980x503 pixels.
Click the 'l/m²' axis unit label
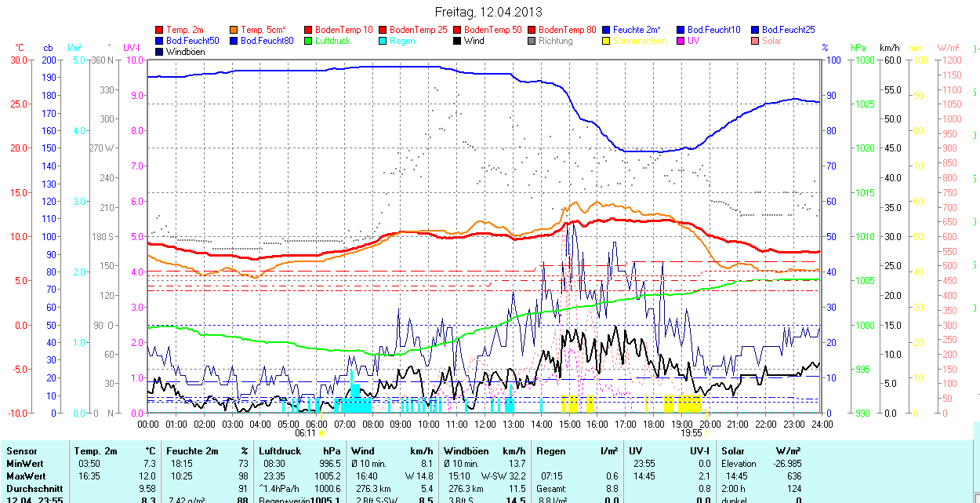pyautogui.click(x=75, y=49)
